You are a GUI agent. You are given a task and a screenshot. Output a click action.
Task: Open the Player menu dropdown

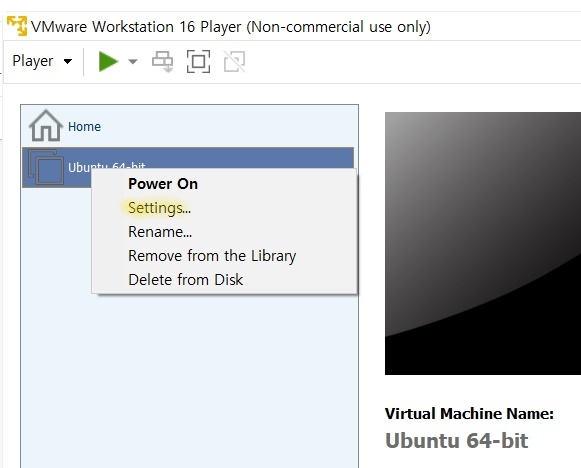coord(42,61)
